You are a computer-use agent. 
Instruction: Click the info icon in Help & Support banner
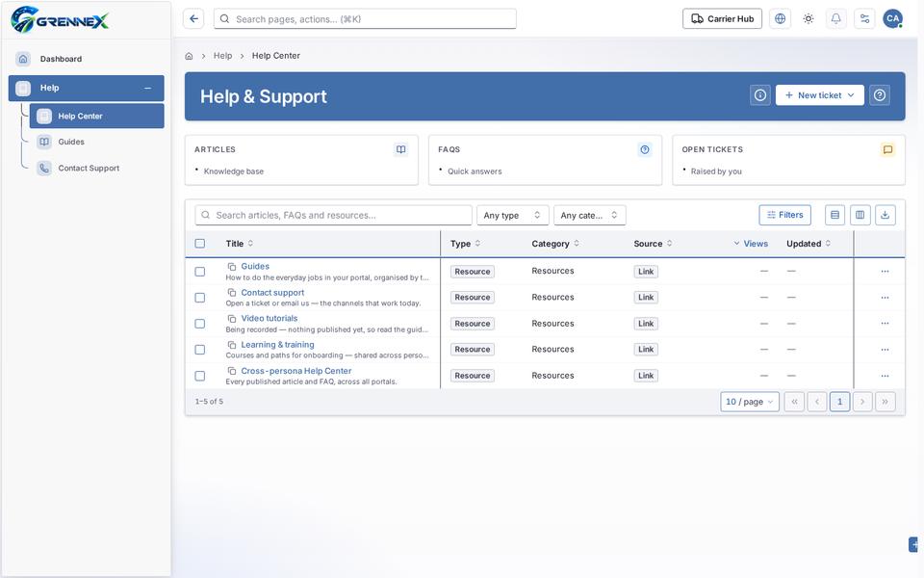(760, 95)
